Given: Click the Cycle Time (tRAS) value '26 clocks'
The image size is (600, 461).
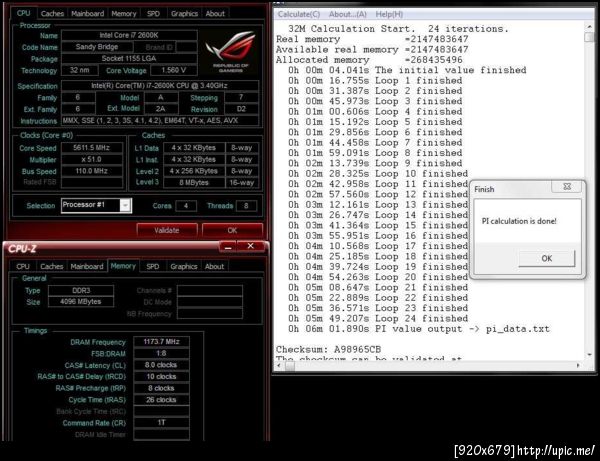Looking at the screenshot, I should point(161,400).
